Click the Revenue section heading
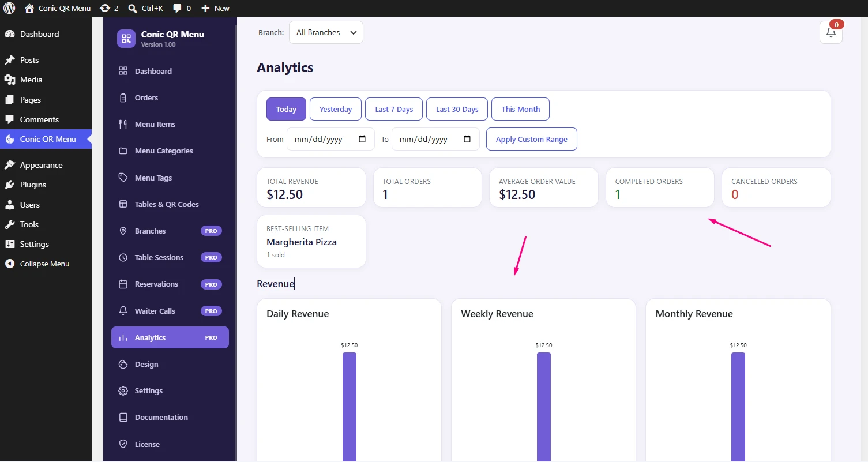 [x=276, y=284]
